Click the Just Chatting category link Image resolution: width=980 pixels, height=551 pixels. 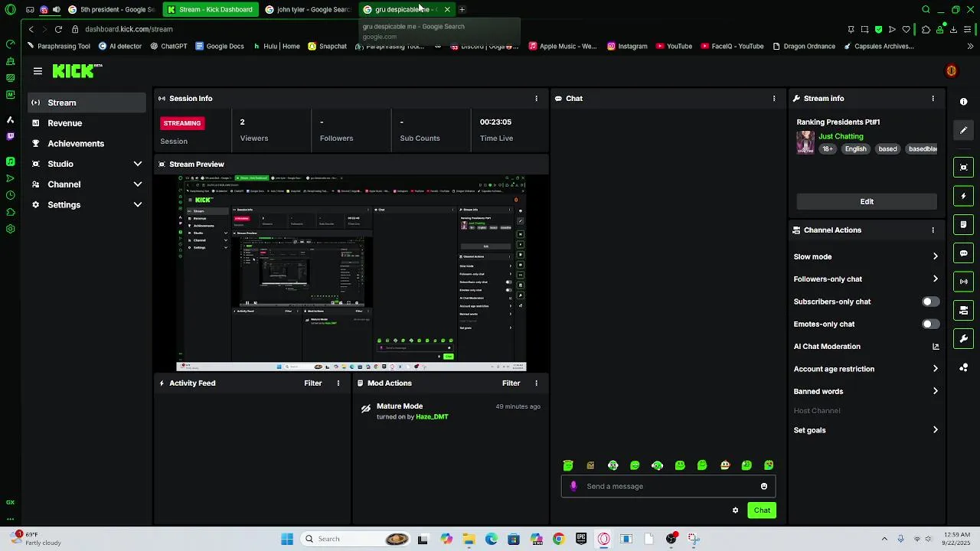tap(841, 136)
